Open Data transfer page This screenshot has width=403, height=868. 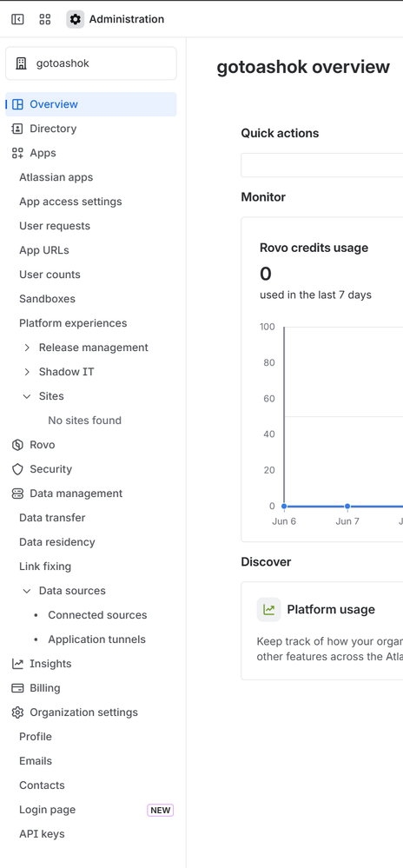point(52,518)
